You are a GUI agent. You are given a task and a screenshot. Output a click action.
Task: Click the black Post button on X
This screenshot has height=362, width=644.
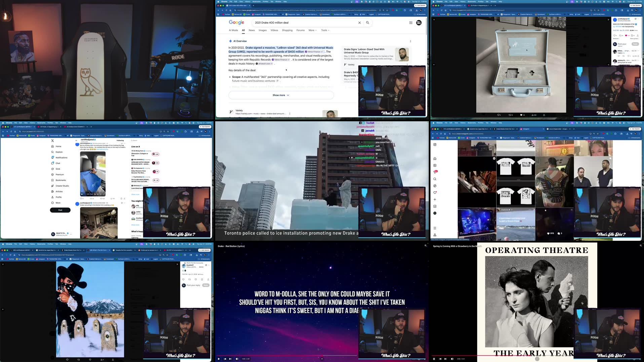point(60,210)
